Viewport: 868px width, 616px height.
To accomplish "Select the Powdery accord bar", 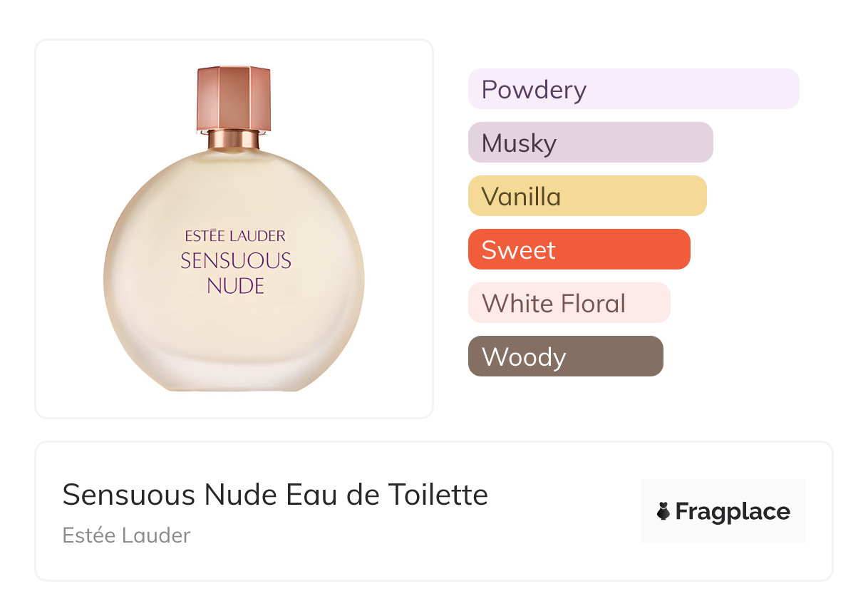I will tap(634, 89).
